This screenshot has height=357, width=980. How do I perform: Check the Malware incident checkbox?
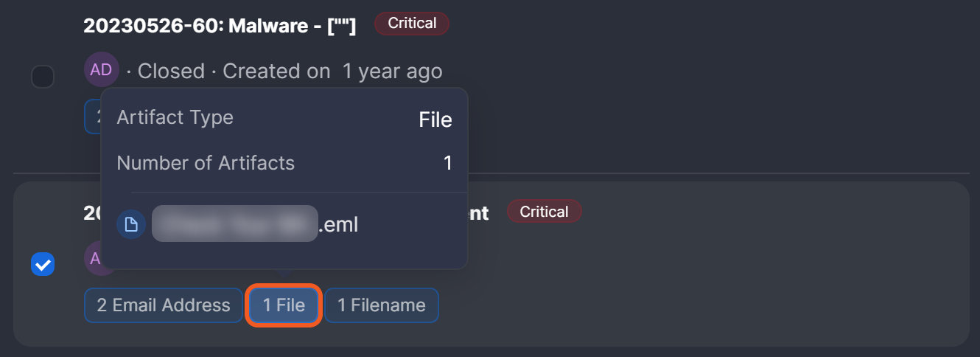43,77
